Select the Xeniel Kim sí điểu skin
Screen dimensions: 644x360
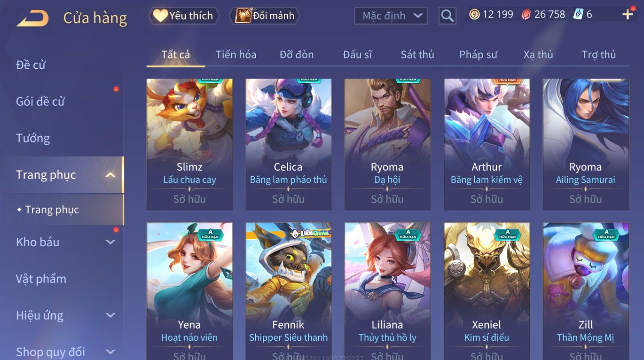(487, 291)
